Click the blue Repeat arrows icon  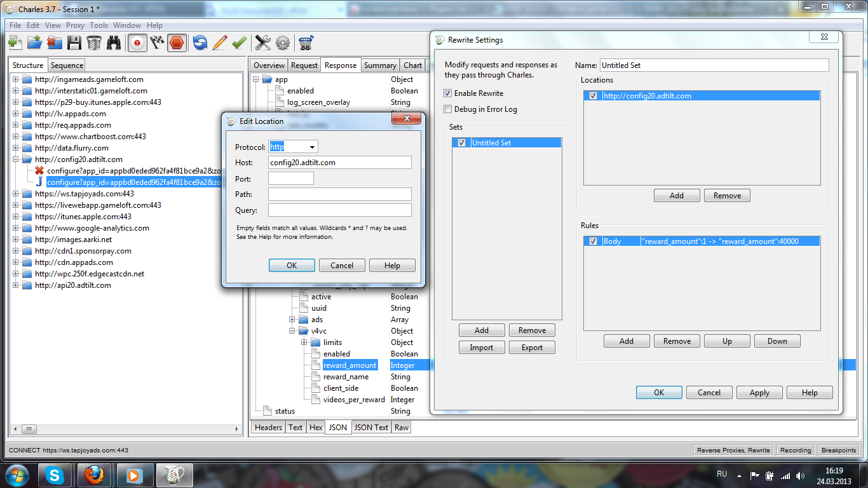pos(200,43)
